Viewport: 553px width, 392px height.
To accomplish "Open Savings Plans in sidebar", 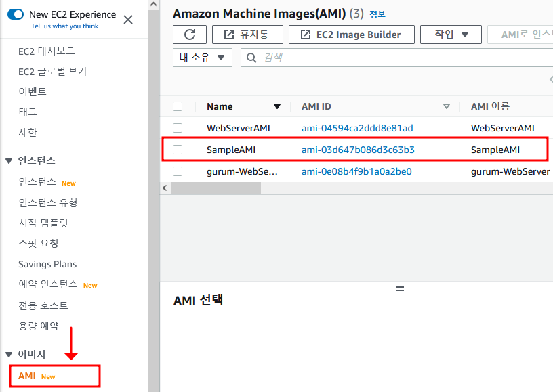I will (47, 264).
